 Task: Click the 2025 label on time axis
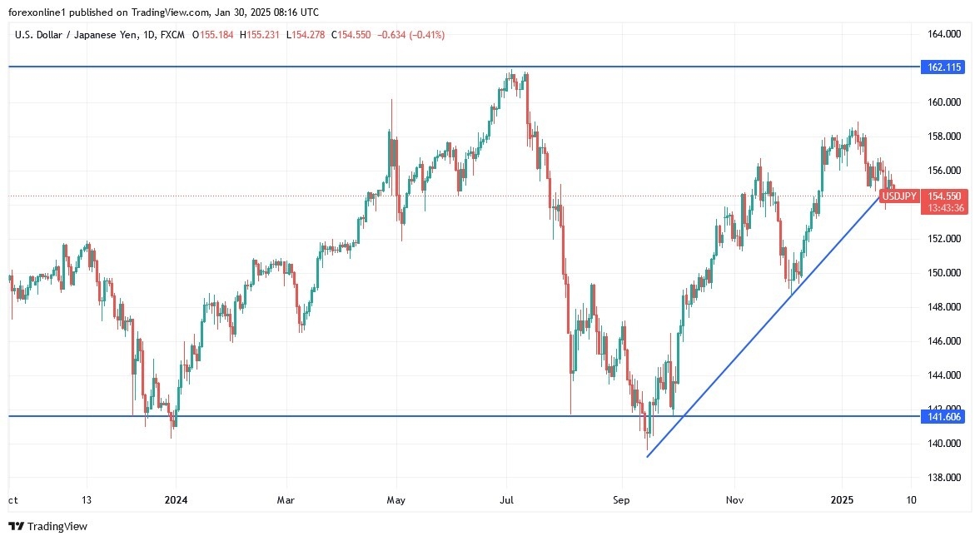point(842,500)
